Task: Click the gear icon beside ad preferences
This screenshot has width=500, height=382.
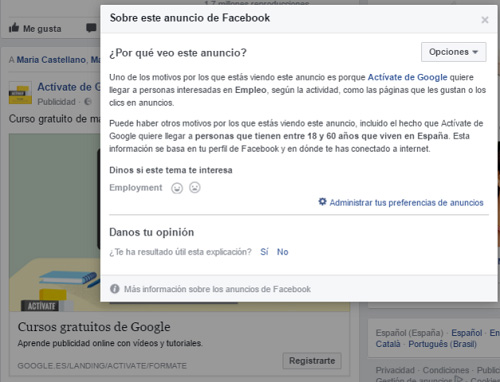Action: (x=322, y=201)
